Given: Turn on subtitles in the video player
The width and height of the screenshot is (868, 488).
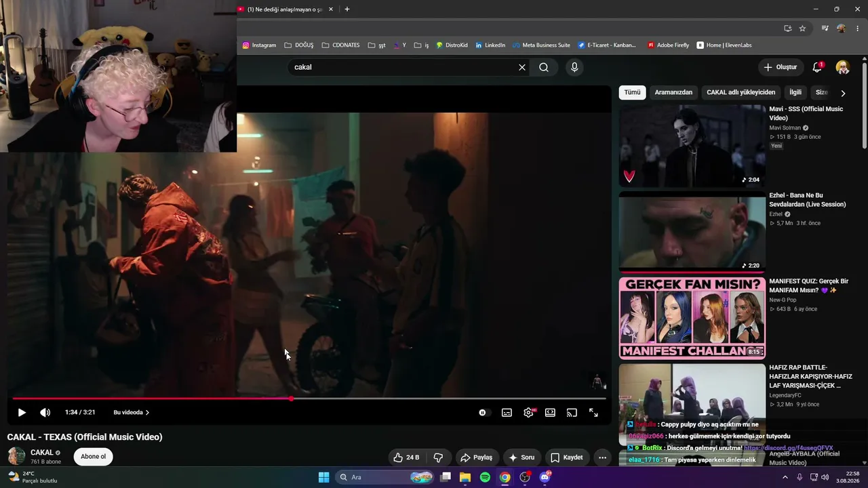Looking at the screenshot, I should [507, 412].
